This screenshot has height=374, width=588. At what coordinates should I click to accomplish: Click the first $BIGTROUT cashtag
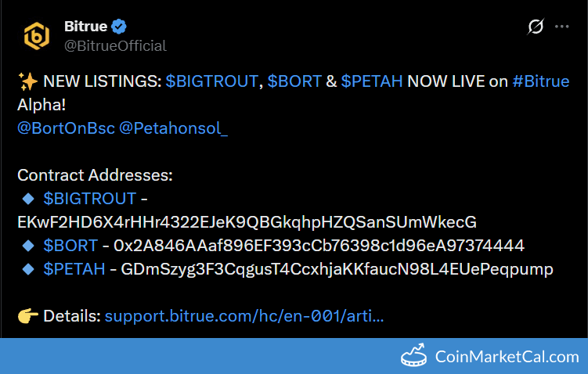click(211, 81)
